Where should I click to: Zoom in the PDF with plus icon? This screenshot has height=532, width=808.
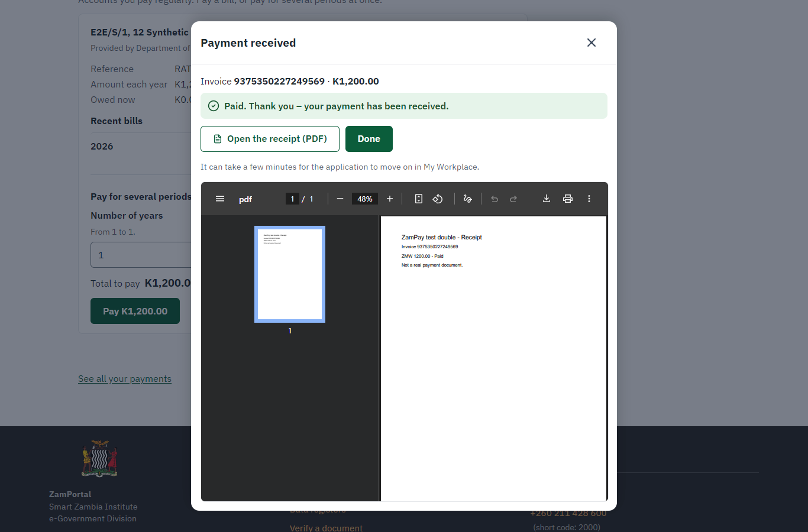click(390, 199)
